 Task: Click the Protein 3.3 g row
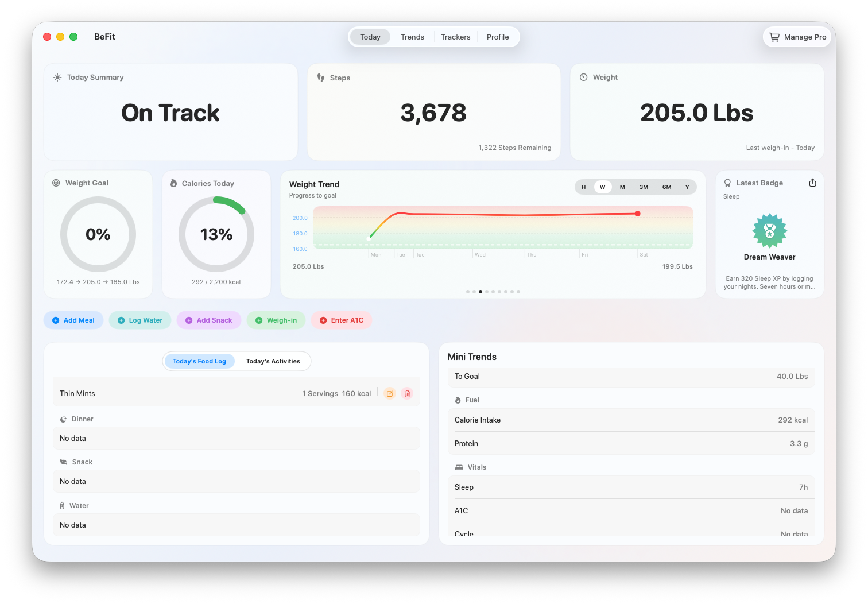point(631,444)
